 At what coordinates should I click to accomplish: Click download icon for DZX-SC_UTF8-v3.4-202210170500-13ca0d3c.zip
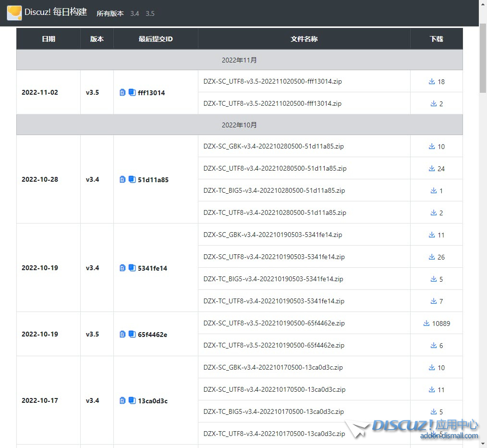431,389
